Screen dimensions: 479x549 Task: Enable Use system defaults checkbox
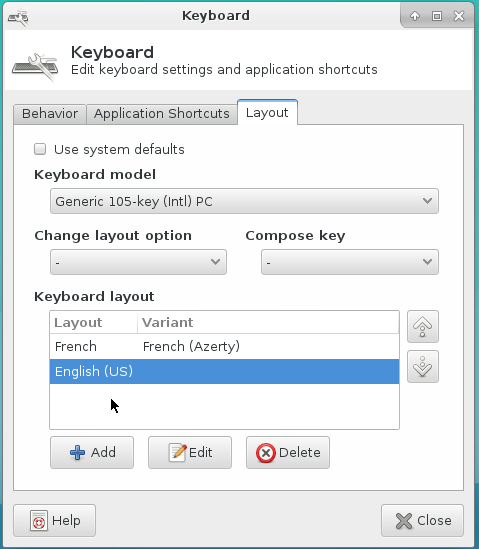40,149
